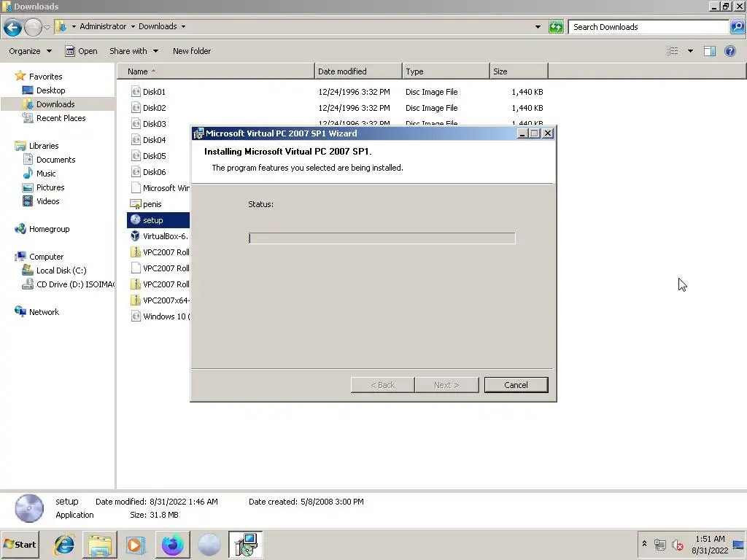This screenshot has width=747, height=560.
Task: Toggle the preview pane icon
Action: tap(709, 51)
